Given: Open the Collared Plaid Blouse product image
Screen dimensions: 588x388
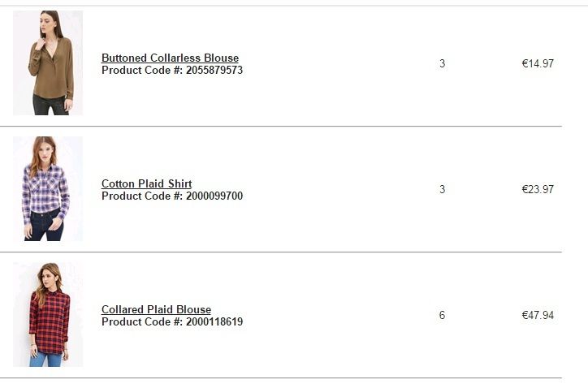Looking at the screenshot, I should point(48,314).
